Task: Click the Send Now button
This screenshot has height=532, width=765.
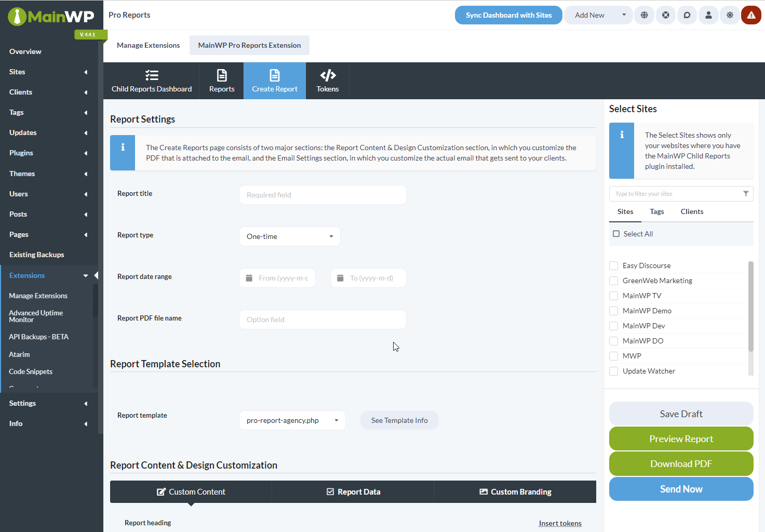Action: (681, 489)
